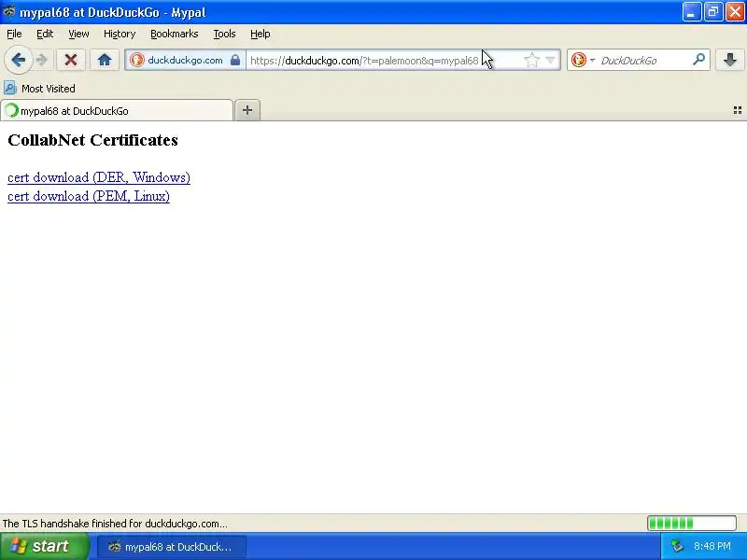Go back with the Back arrow button
The height and width of the screenshot is (560, 747).
[x=18, y=60]
